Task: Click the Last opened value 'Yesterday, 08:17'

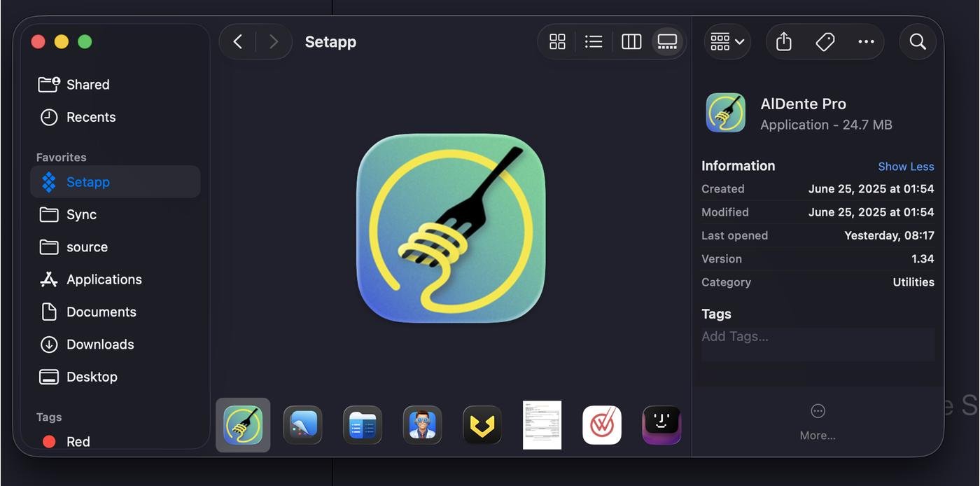Action: click(889, 236)
